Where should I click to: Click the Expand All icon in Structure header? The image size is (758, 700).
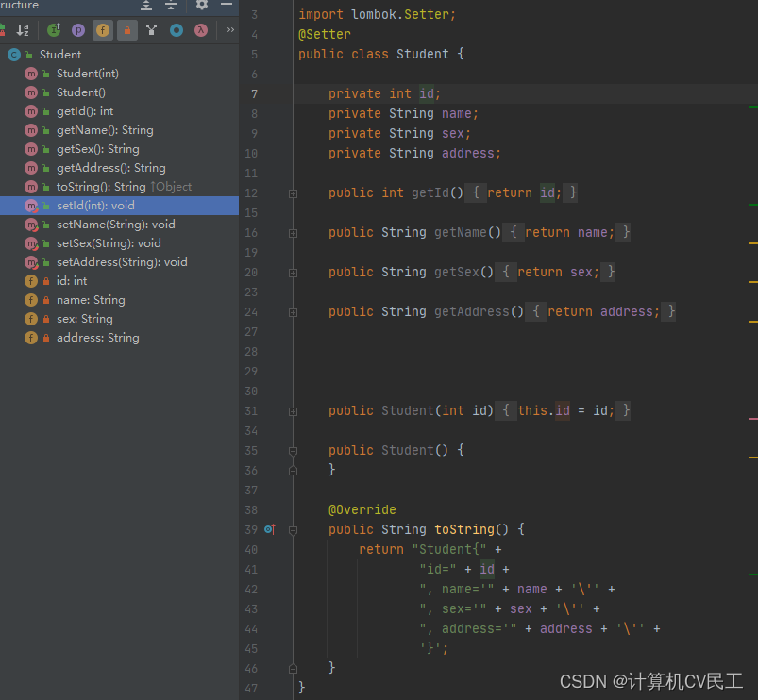(146, 6)
